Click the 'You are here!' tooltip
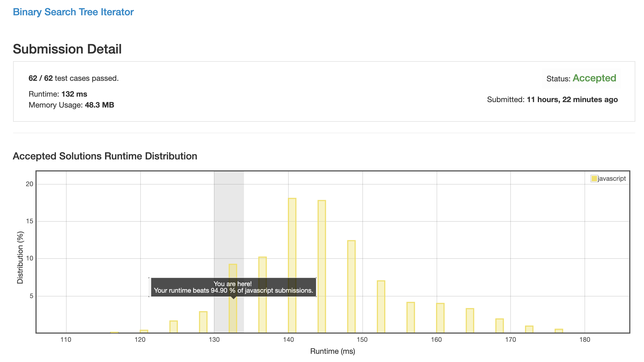Image resolution: width=644 pixels, height=362 pixels. coord(233,287)
